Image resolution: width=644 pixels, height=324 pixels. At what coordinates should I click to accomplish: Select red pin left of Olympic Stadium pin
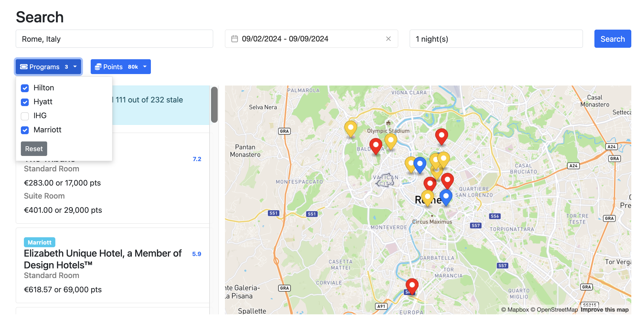(x=376, y=145)
